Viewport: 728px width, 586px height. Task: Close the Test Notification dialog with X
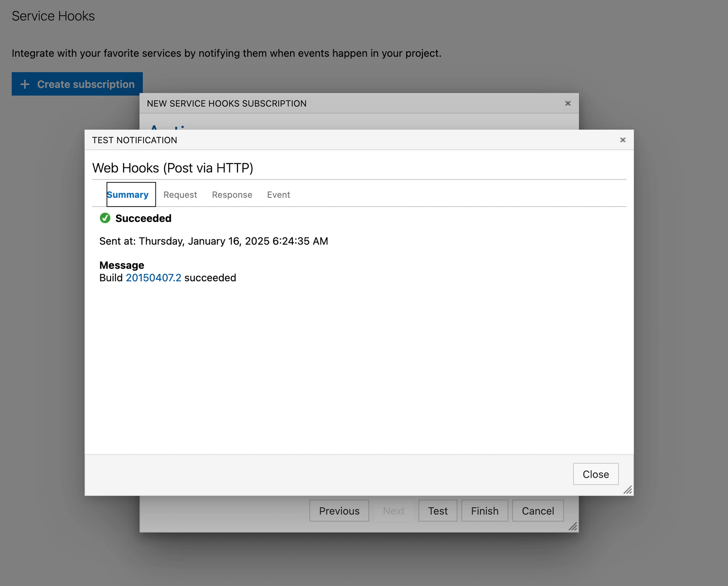click(623, 140)
